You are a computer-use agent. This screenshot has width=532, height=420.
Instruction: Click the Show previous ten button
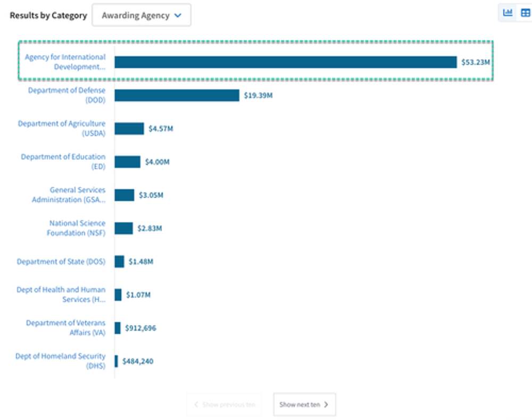[224, 405]
